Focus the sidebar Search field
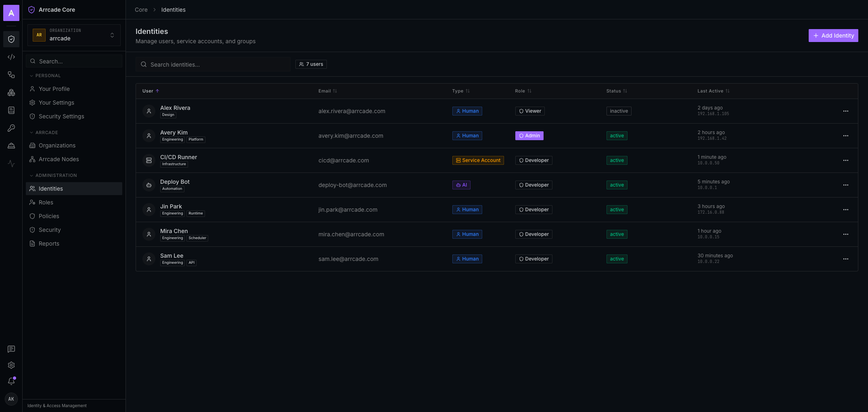This screenshot has width=868, height=412. [x=74, y=61]
